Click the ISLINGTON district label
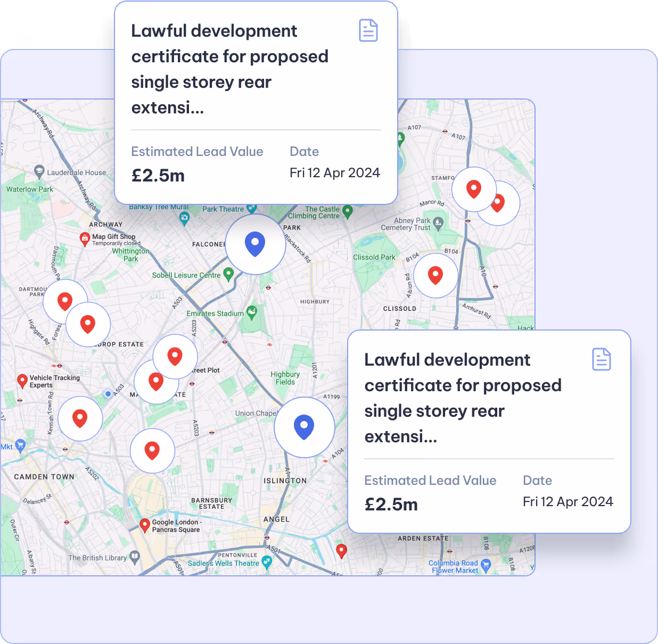The height and width of the screenshot is (644, 658). pos(285,481)
